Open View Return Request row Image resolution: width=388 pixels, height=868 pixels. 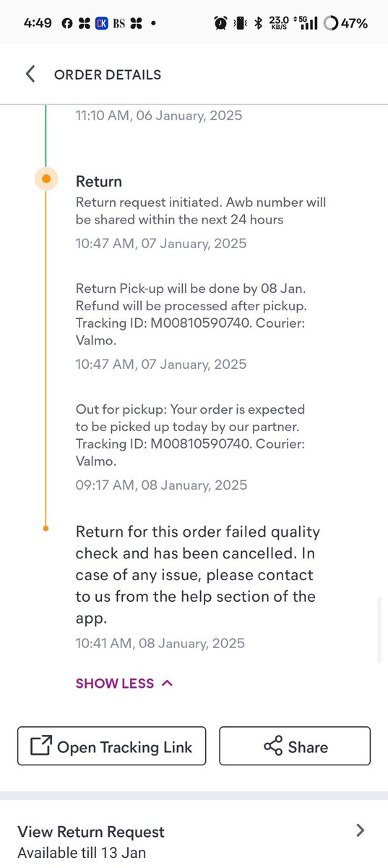click(x=194, y=841)
